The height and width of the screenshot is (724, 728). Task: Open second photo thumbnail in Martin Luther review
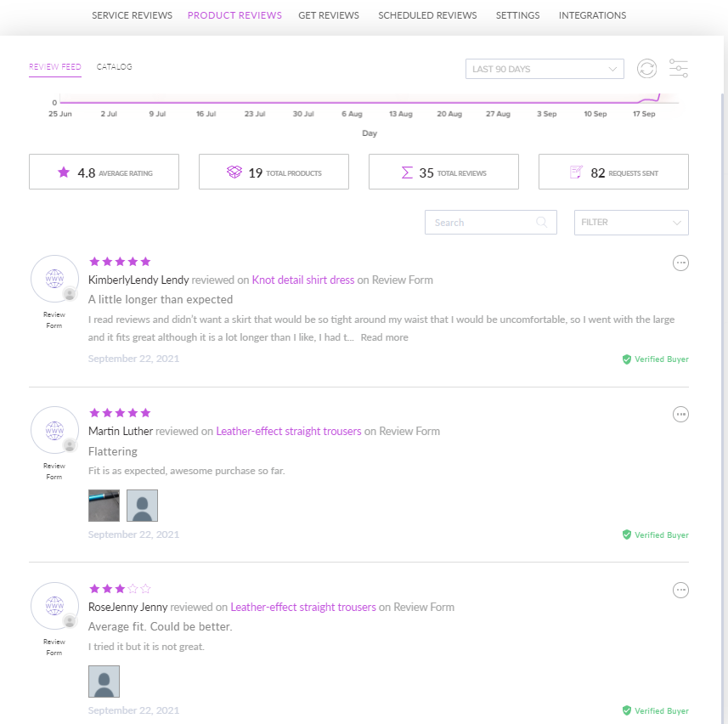pos(142,506)
